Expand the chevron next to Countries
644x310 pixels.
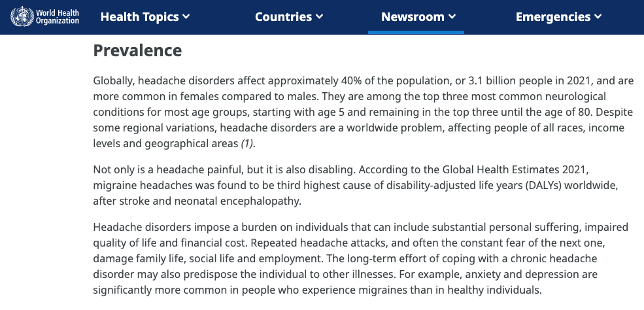coord(319,17)
